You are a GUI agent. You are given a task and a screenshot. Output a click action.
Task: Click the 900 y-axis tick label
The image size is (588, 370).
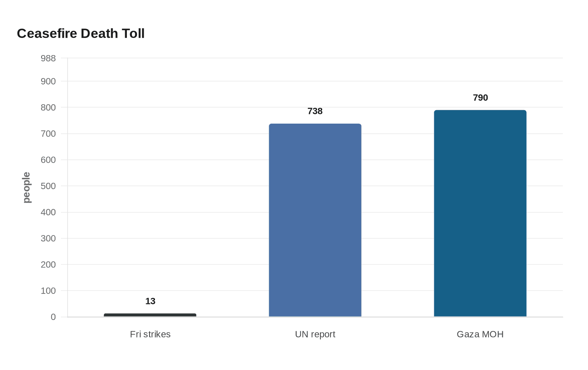48,81
